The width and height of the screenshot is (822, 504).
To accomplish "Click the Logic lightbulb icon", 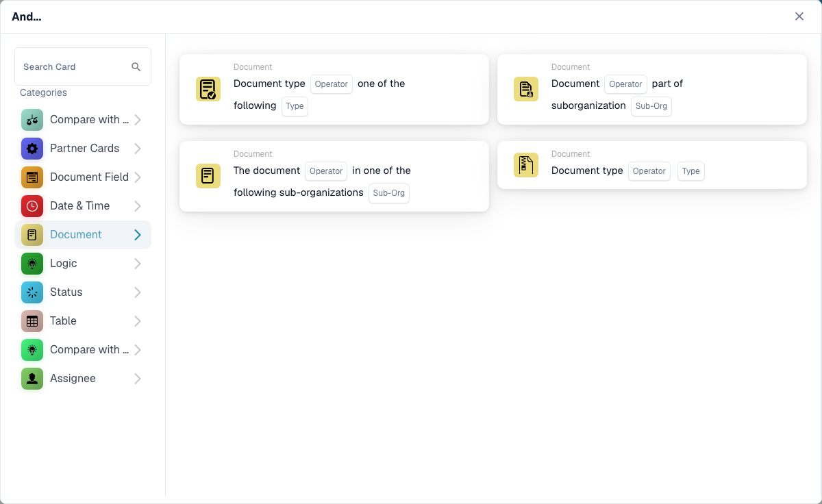I will point(32,264).
